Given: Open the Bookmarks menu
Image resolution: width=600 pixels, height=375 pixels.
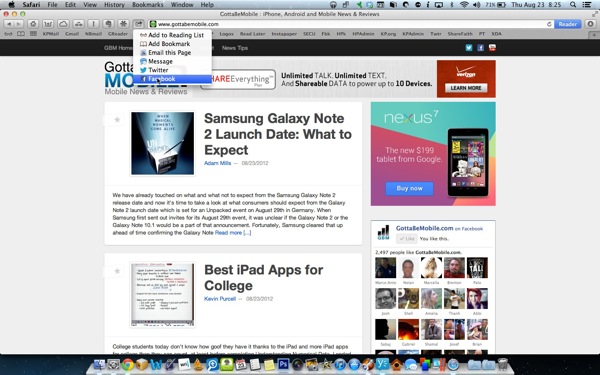Looking at the screenshot, I should click(148, 5).
